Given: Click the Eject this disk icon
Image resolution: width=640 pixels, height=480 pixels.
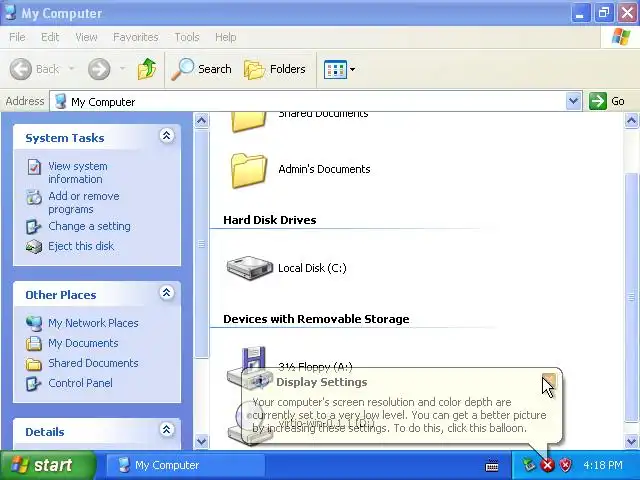Looking at the screenshot, I should tap(34, 247).
